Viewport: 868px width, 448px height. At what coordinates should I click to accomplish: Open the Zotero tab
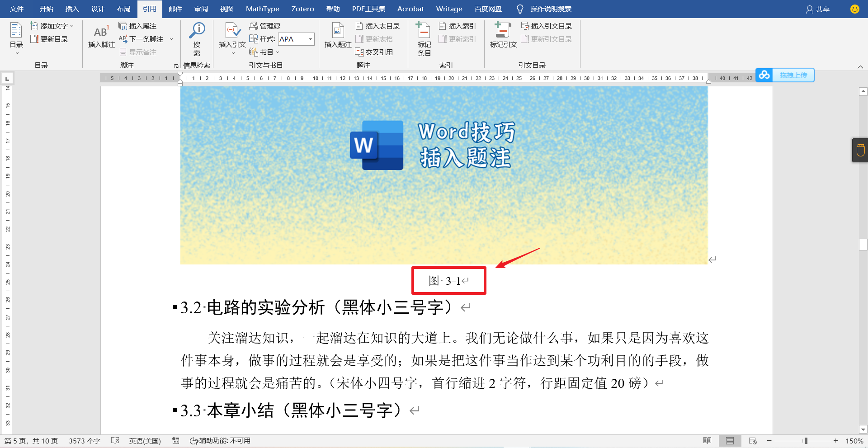click(x=302, y=9)
